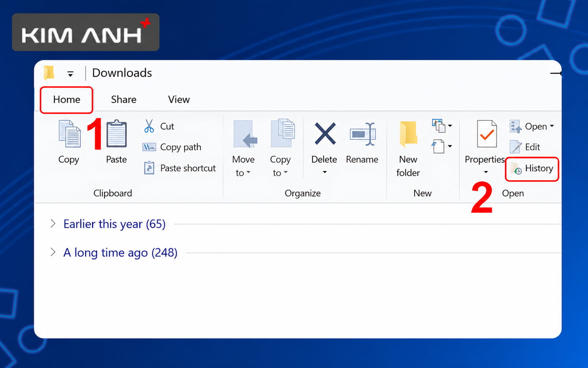Open the New item dropdown arrow
The height and width of the screenshot is (368, 588).
click(450, 126)
